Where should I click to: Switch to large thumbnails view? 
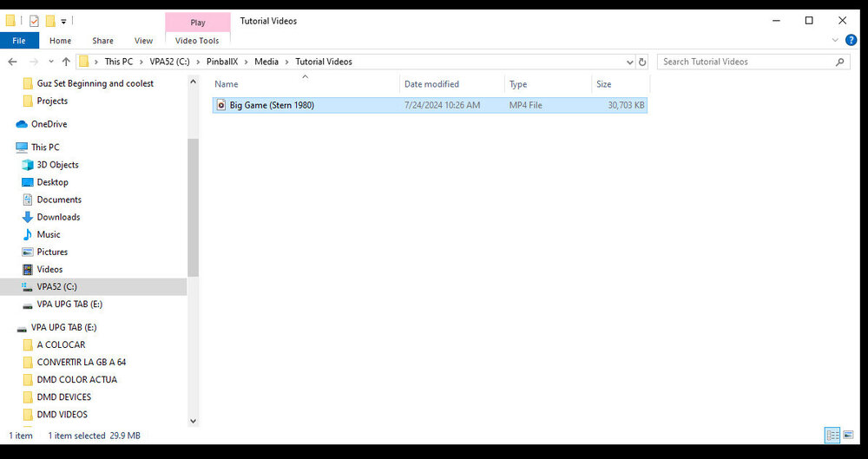coord(849,435)
